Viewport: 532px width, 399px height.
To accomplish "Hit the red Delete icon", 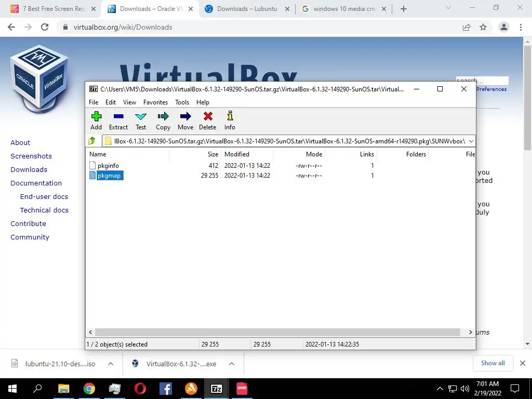I will tap(208, 121).
